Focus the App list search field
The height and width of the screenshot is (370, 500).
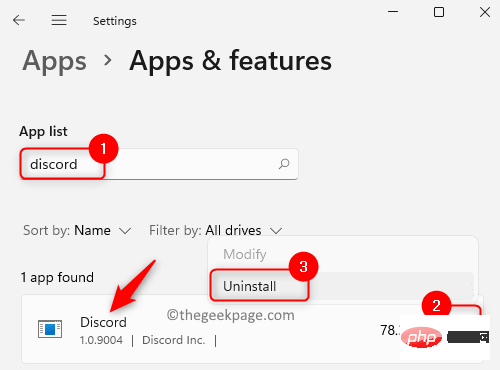[159, 164]
